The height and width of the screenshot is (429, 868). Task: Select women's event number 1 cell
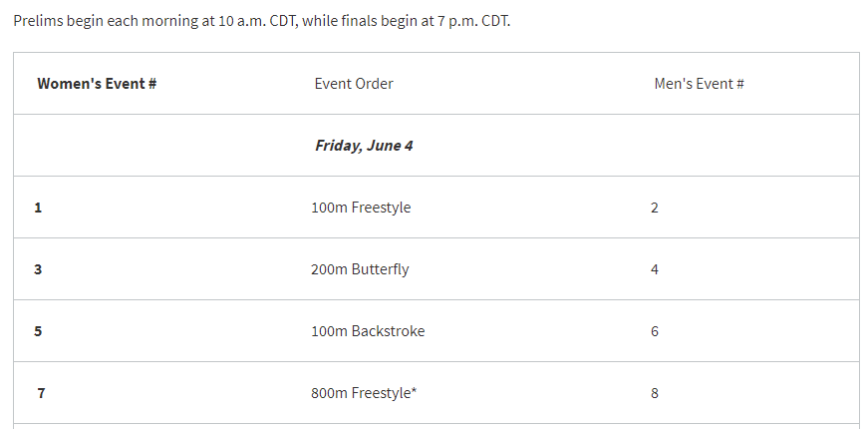pyautogui.click(x=38, y=208)
